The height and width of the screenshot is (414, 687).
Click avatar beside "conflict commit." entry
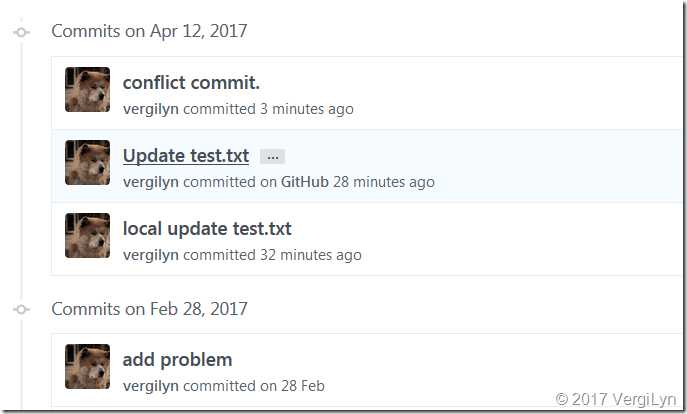87,90
